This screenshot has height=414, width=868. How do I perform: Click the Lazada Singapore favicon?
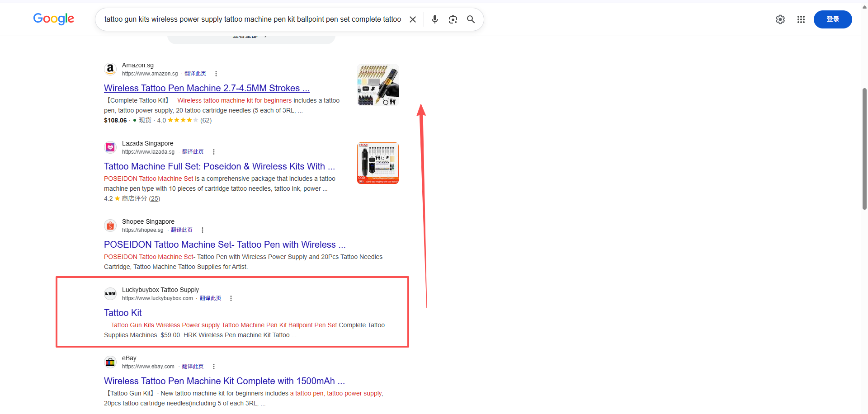pos(110,147)
